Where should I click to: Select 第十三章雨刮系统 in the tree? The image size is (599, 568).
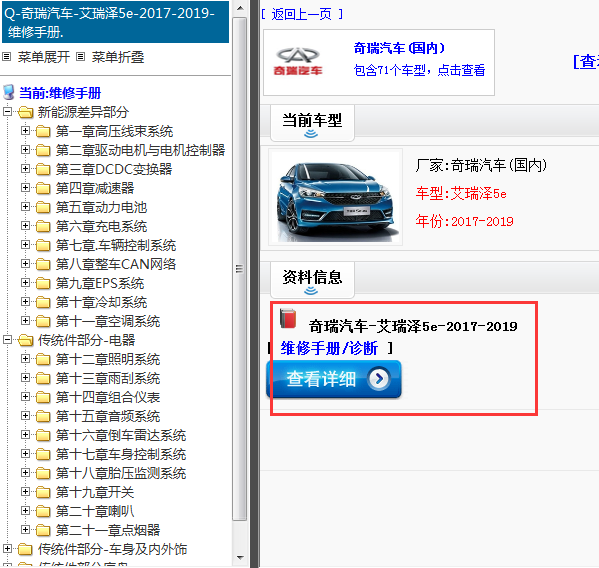click(x=108, y=378)
